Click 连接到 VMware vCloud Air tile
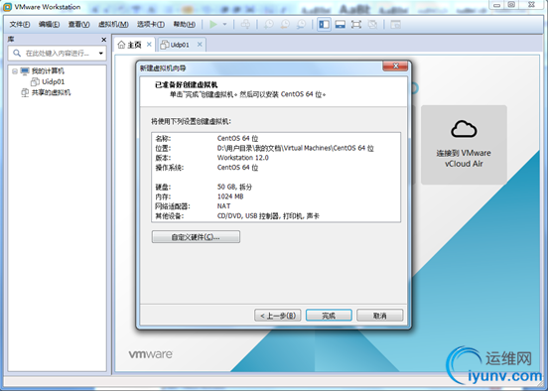548x392 pixels. coord(464,145)
